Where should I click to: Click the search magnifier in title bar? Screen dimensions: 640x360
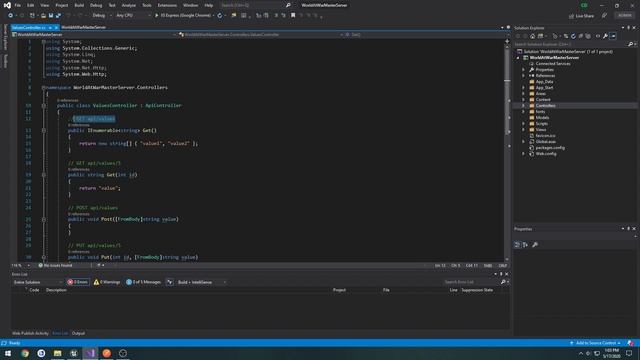288,5
